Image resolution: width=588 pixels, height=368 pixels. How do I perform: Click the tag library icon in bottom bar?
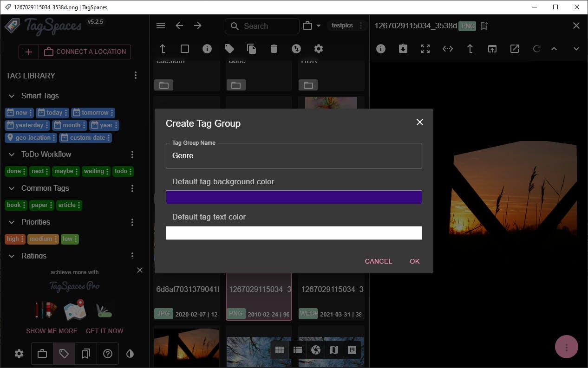64,354
